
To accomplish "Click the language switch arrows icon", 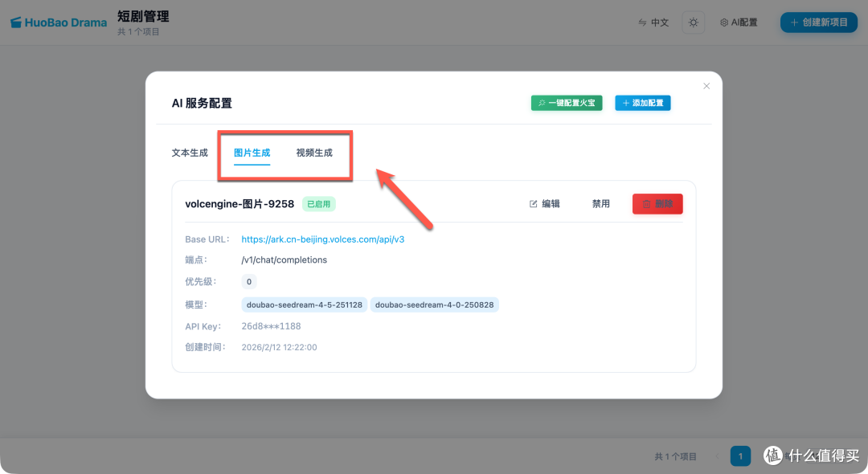I will click(x=642, y=22).
